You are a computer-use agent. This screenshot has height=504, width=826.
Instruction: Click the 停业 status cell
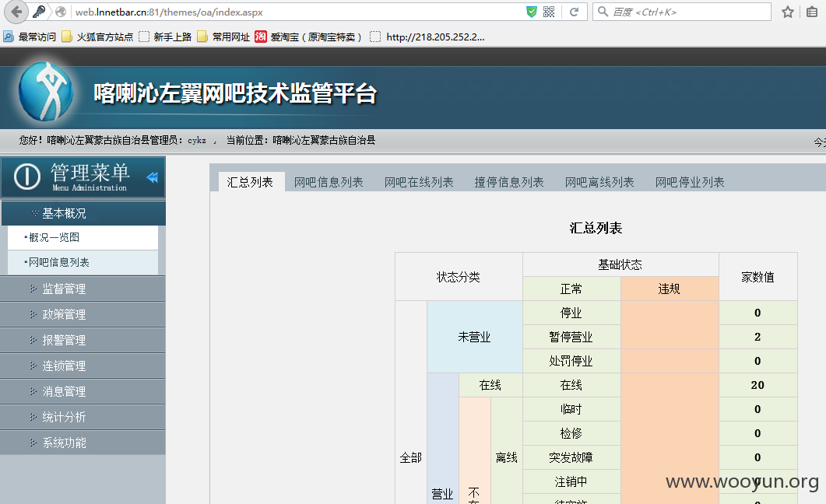click(571, 313)
